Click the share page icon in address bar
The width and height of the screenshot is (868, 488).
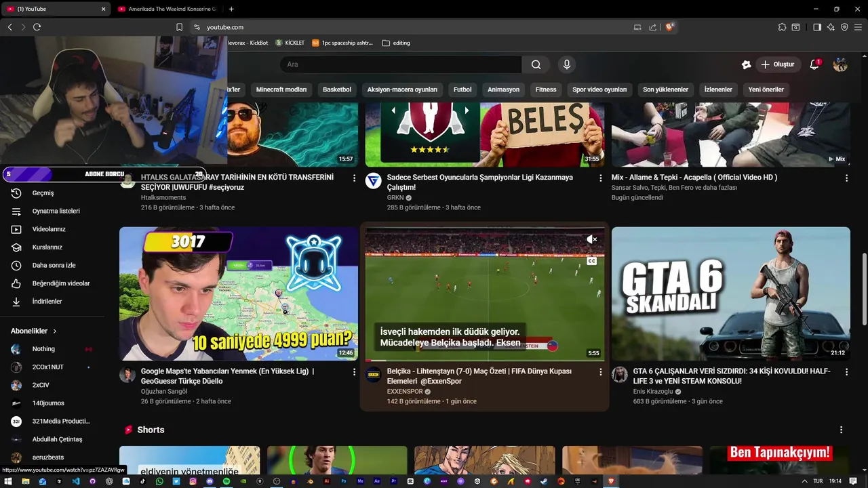click(652, 27)
